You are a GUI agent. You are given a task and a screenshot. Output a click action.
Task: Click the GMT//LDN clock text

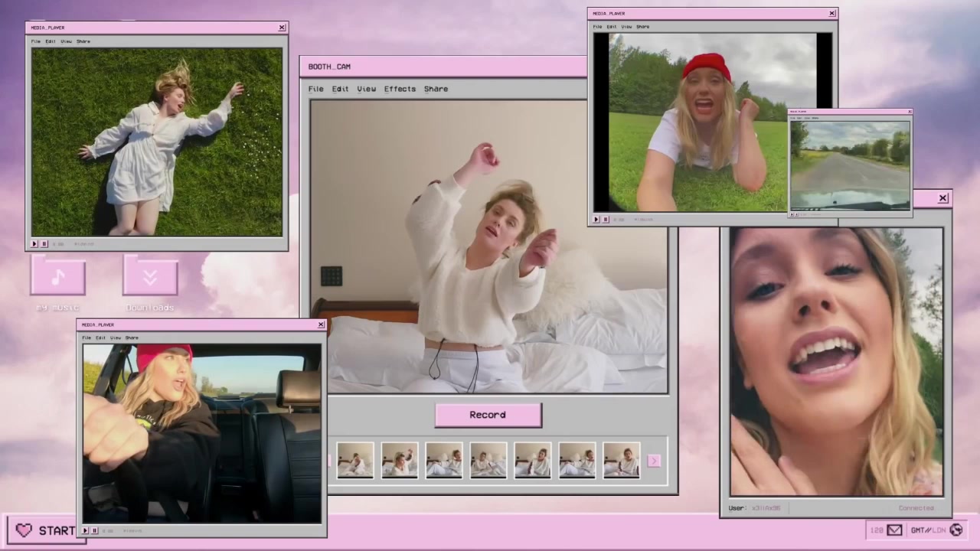[927, 530]
